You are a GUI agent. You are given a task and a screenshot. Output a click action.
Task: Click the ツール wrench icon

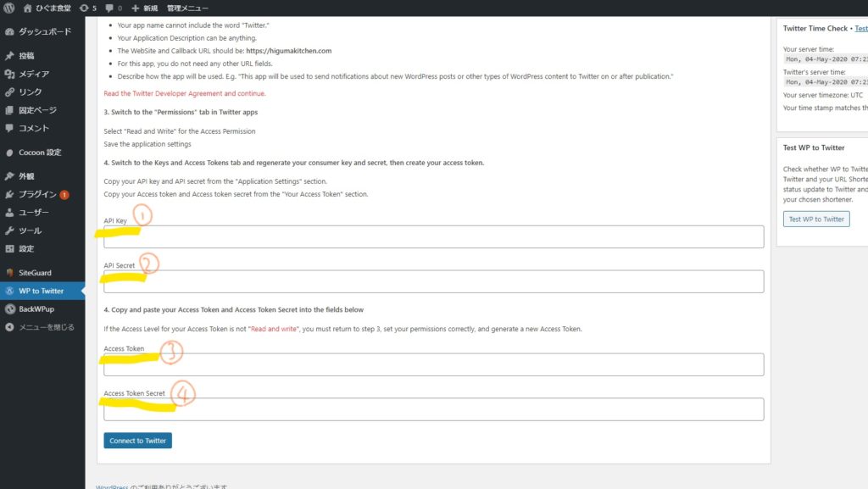(9, 231)
